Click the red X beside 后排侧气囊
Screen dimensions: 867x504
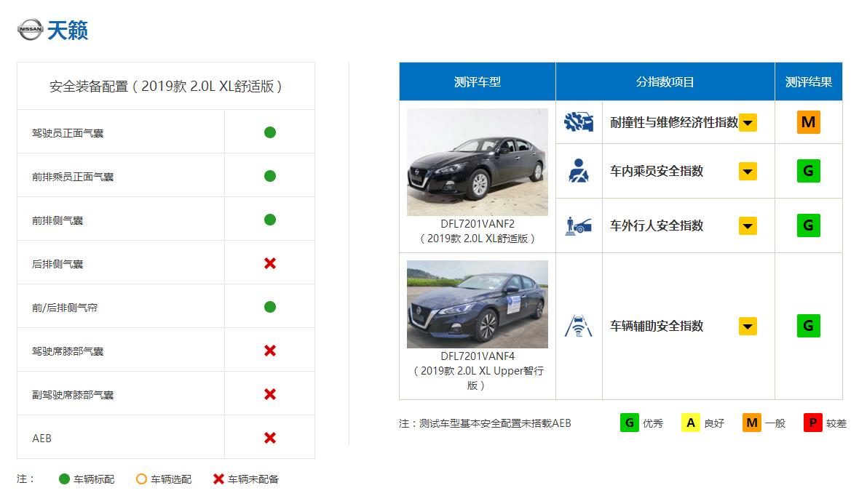tap(270, 263)
